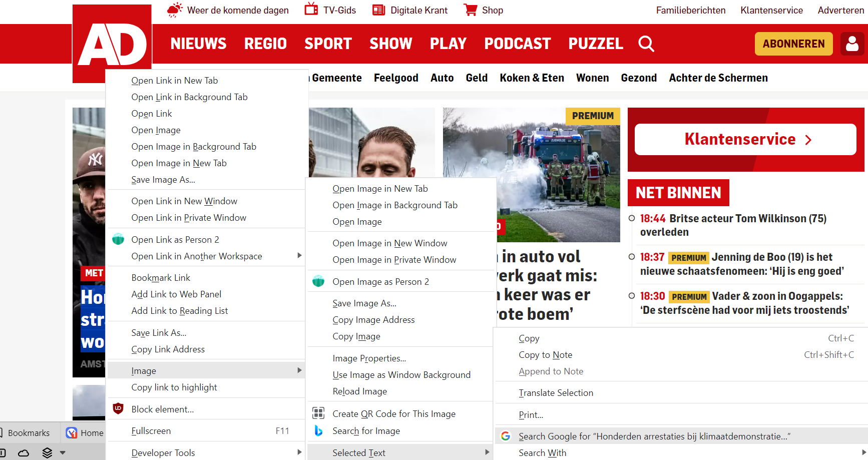Select Search Google for Honderden arrestaties
Viewport: 868px width, 460px height.
[x=681, y=436]
